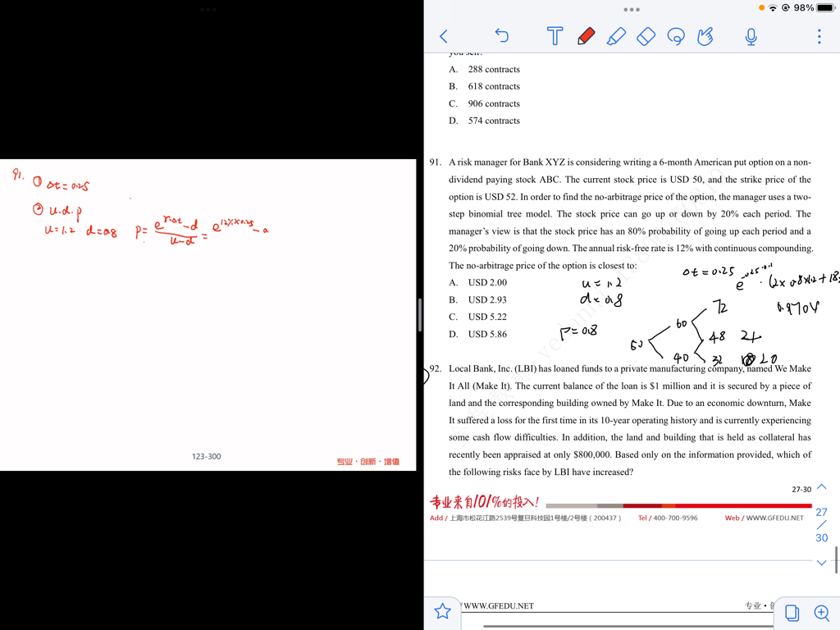Undo the last annotation stroke
Viewport: 840px width, 630px height.
point(501,35)
